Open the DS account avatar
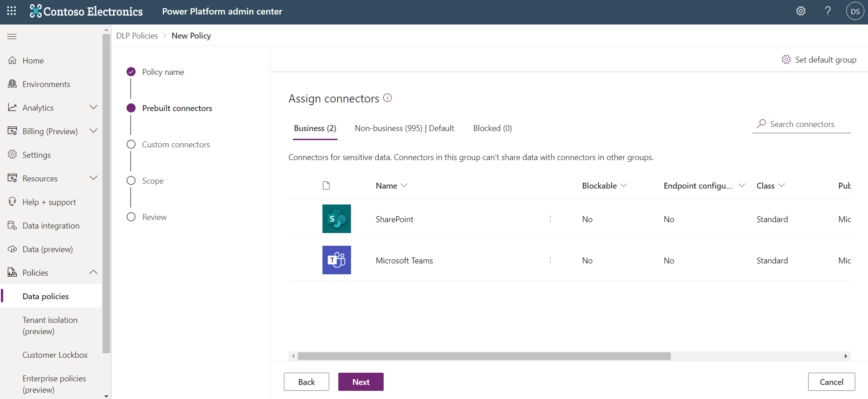Image resolution: width=868 pixels, height=399 pixels. [855, 11]
